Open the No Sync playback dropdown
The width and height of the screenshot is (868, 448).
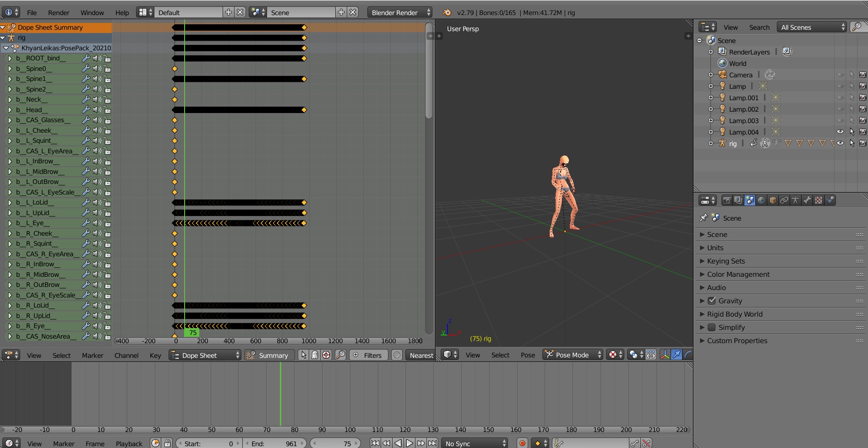tap(475, 443)
